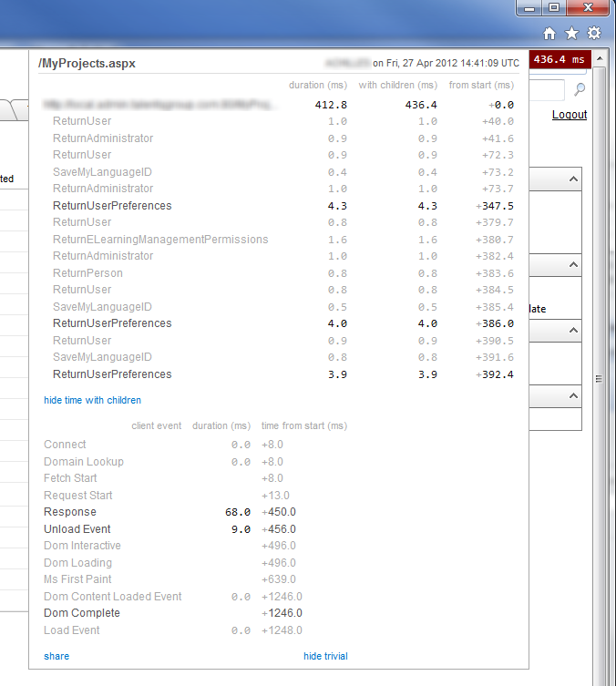Click SaveMyLanguageID row at +73.2
The image size is (616, 686).
tap(278, 172)
